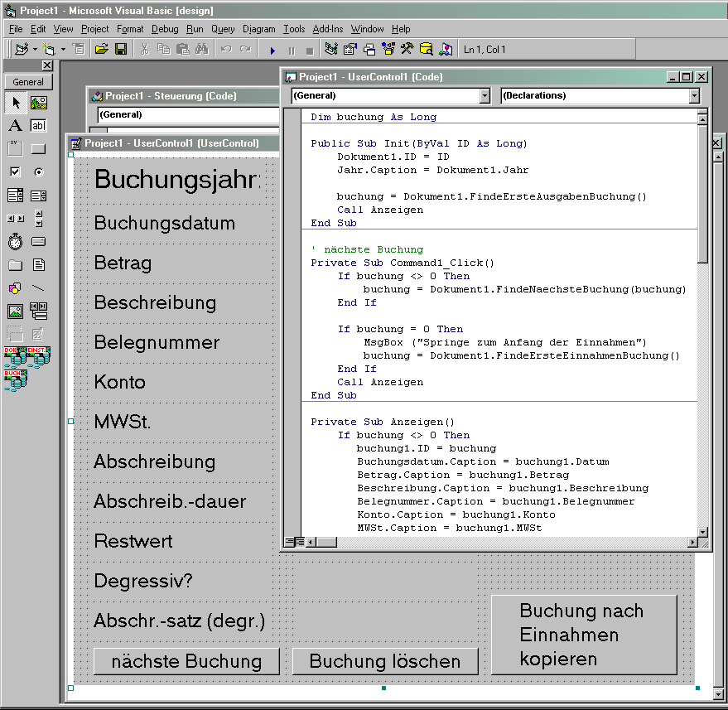
Task: Select the Pointer tool in toolbox
Action: (16, 103)
